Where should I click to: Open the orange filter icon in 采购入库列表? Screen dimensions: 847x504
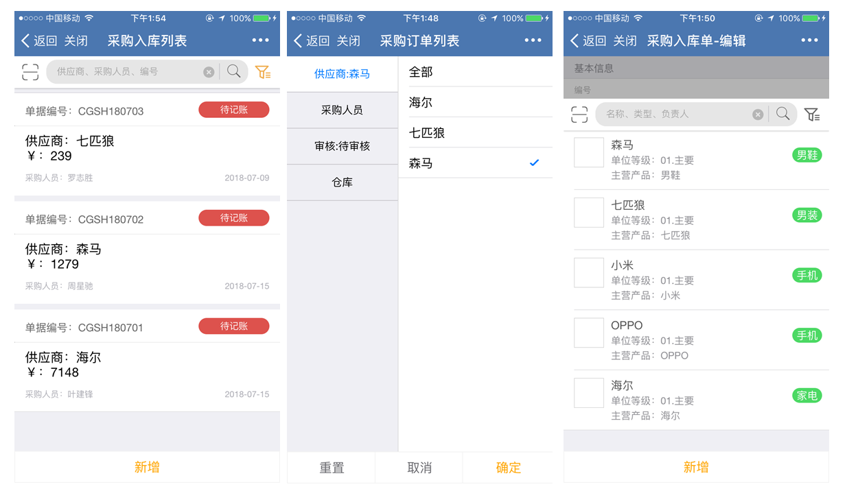click(262, 71)
